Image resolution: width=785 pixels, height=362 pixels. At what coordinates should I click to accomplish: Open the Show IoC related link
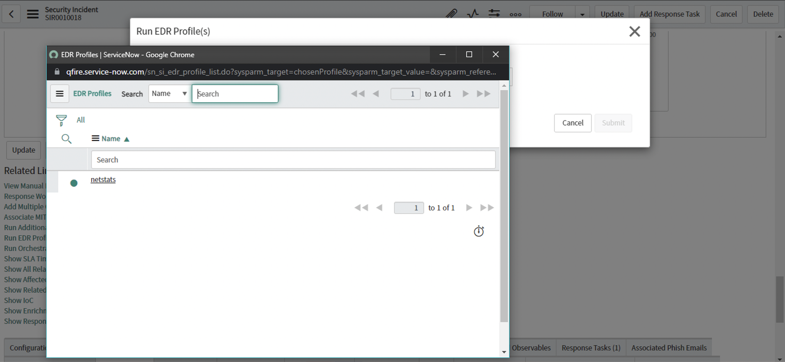point(19,300)
